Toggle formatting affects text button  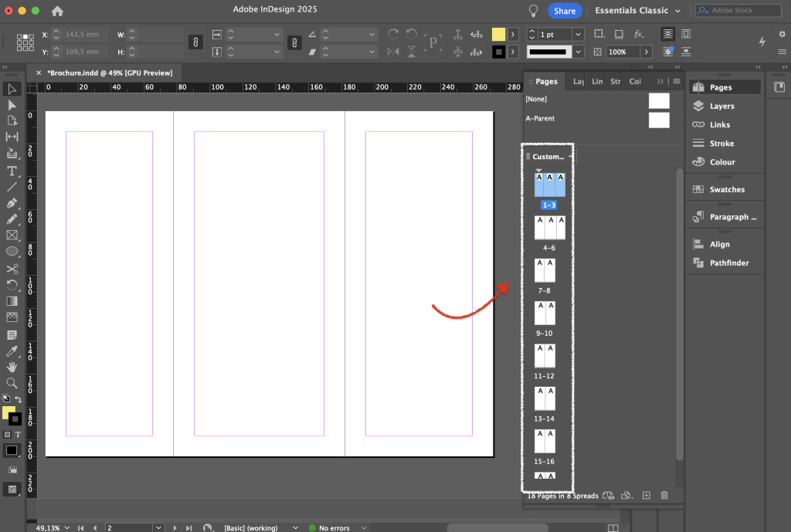coord(18,434)
